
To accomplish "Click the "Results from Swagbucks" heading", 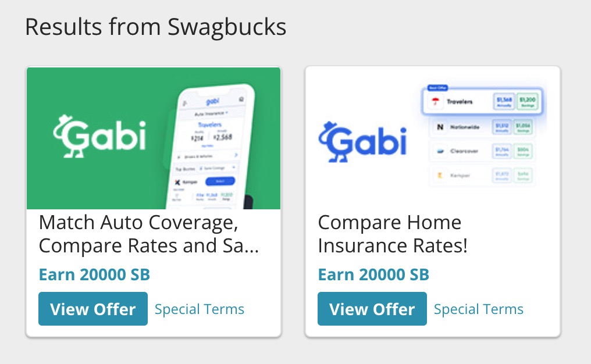I will pos(155,27).
